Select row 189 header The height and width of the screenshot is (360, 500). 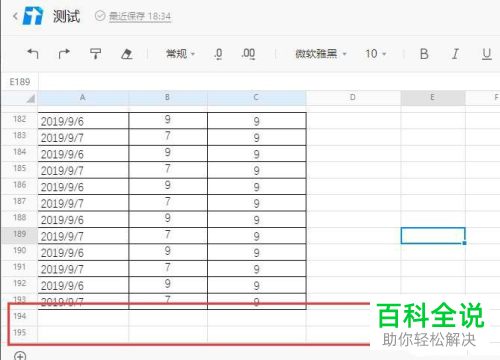[x=19, y=234]
